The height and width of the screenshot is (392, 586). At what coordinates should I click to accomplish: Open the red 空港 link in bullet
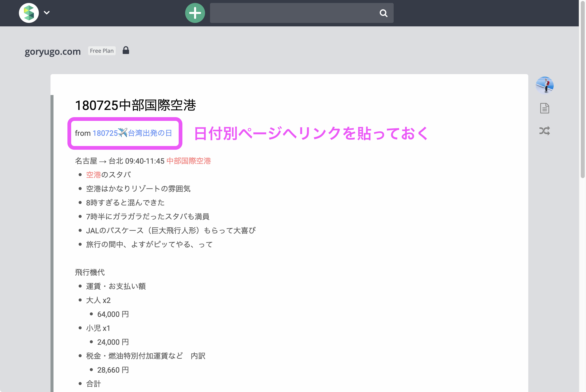(x=93, y=175)
